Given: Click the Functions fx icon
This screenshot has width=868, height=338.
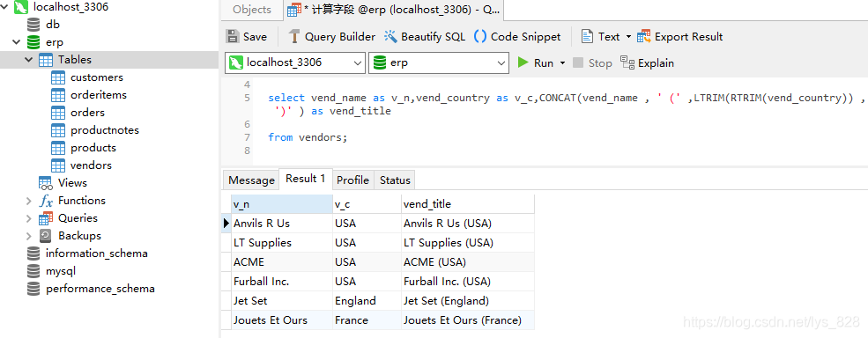Looking at the screenshot, I should tap(46, 201).
